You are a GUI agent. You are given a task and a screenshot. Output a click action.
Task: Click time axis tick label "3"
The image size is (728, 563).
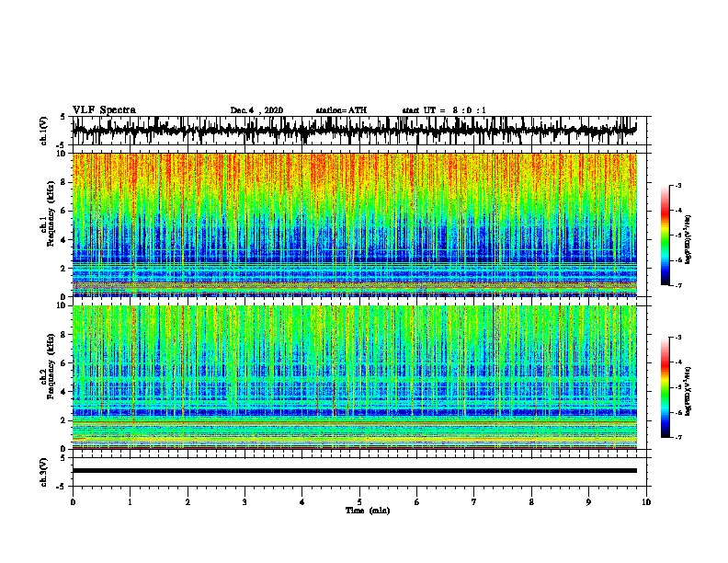(x=245, y=502)
